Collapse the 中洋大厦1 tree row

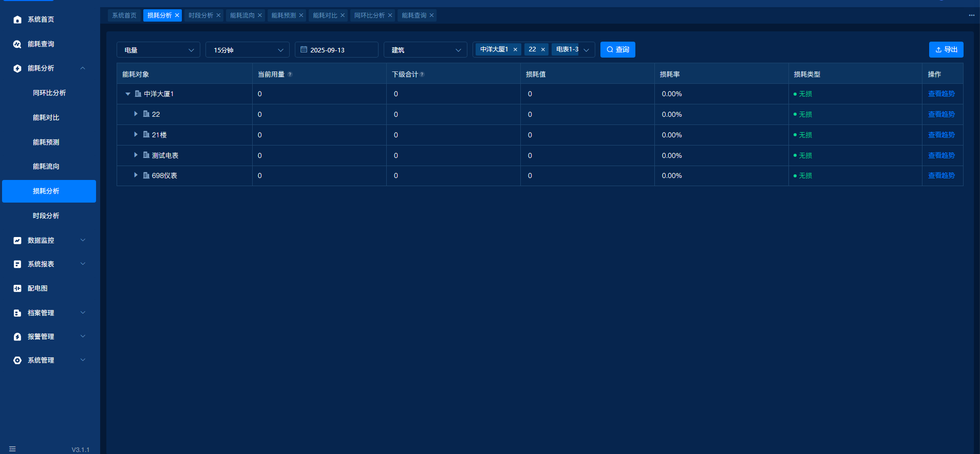click(128, 94)
